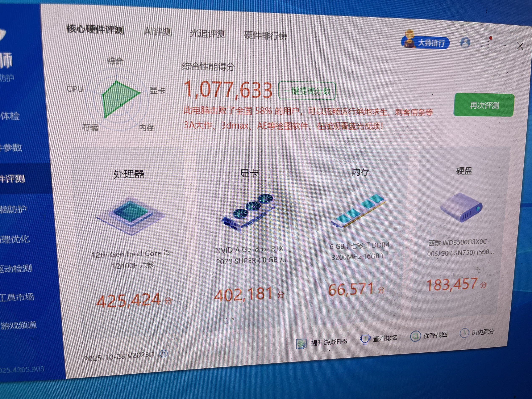
Task: Open the hamburger menu icon
Action: 485,44
